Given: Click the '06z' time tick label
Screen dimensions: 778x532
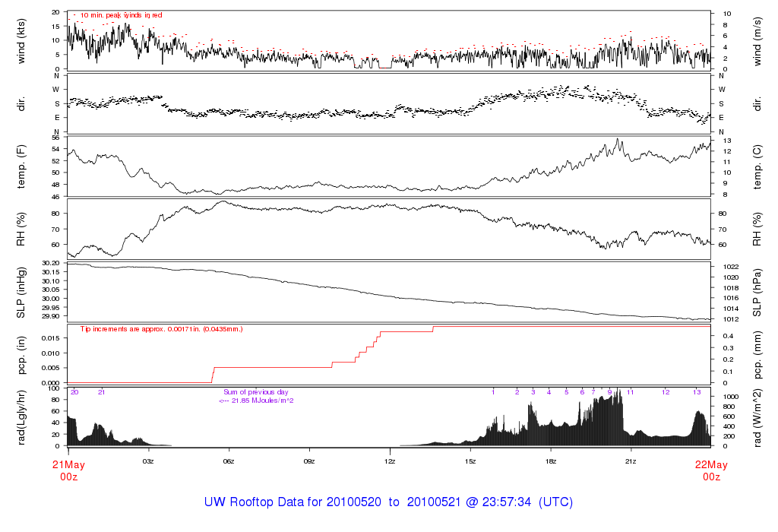Looking at the screenshot, I should coord(228,461).
